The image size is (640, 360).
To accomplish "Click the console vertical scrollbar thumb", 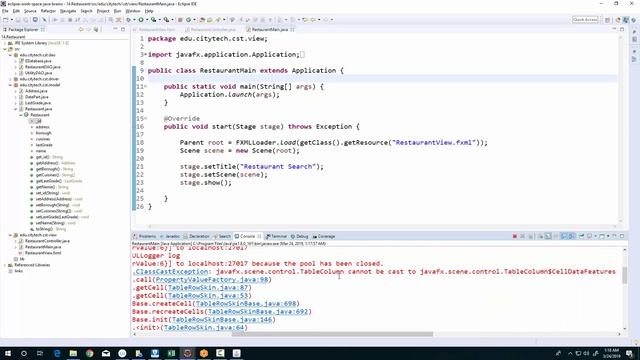I will [x=624, y=275].
